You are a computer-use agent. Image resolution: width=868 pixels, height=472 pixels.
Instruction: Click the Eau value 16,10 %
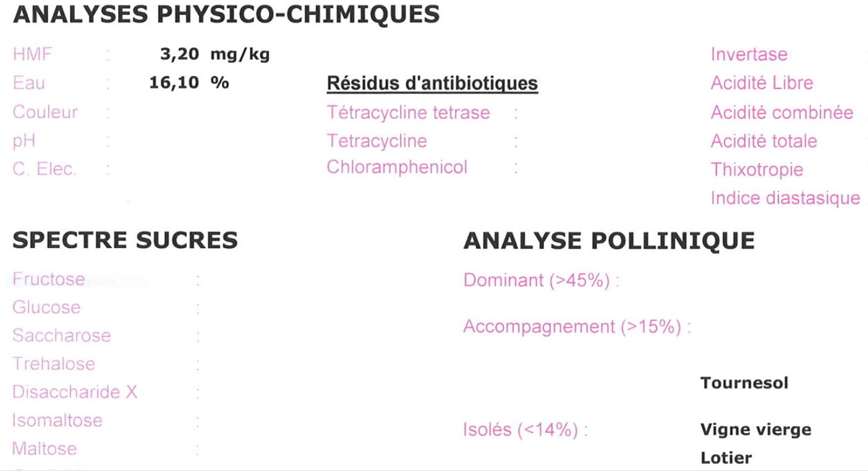(189, 83)
